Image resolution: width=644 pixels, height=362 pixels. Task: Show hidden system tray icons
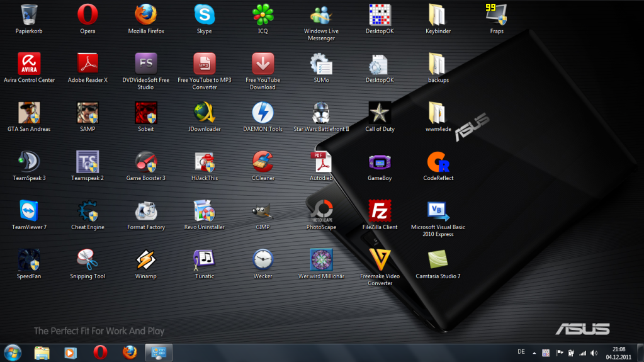[534, 353]
